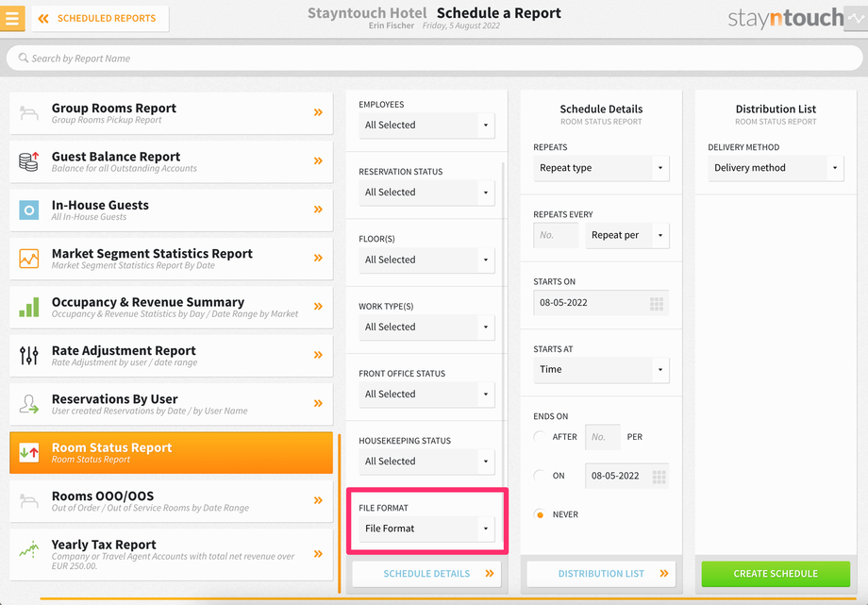Click chevron arrow on Reservations By User

pos(318,403)
